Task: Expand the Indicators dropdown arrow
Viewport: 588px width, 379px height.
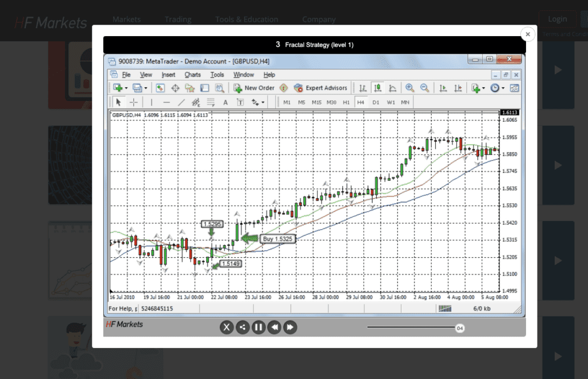Action: tap(483, 88)
